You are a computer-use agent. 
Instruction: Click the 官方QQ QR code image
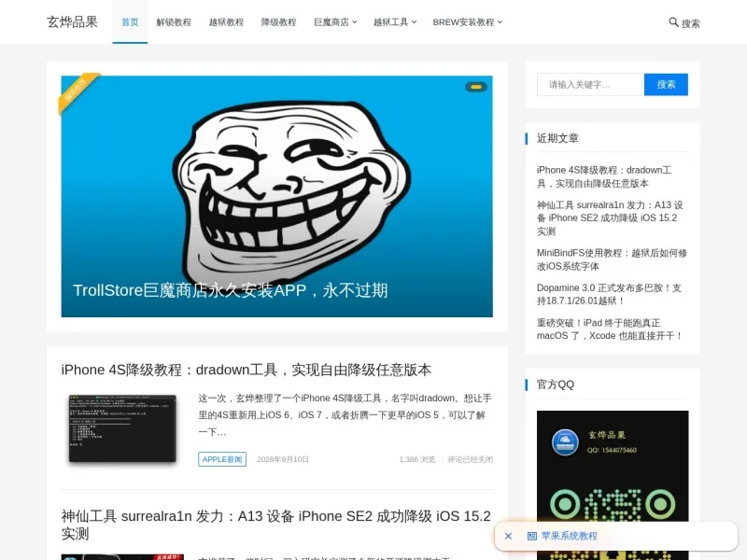613,484
